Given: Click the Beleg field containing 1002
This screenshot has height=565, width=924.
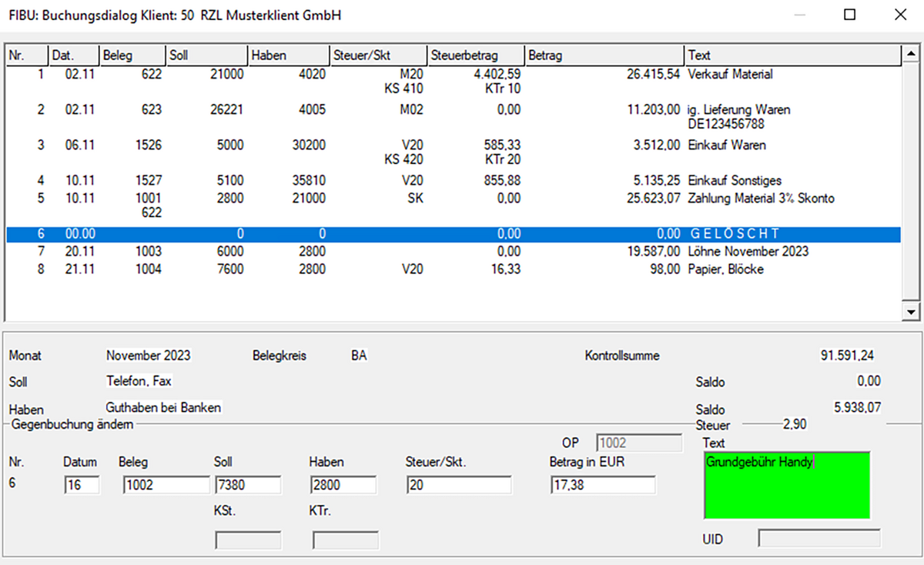Looking at the screenshot, I should [x=166, y=485].
